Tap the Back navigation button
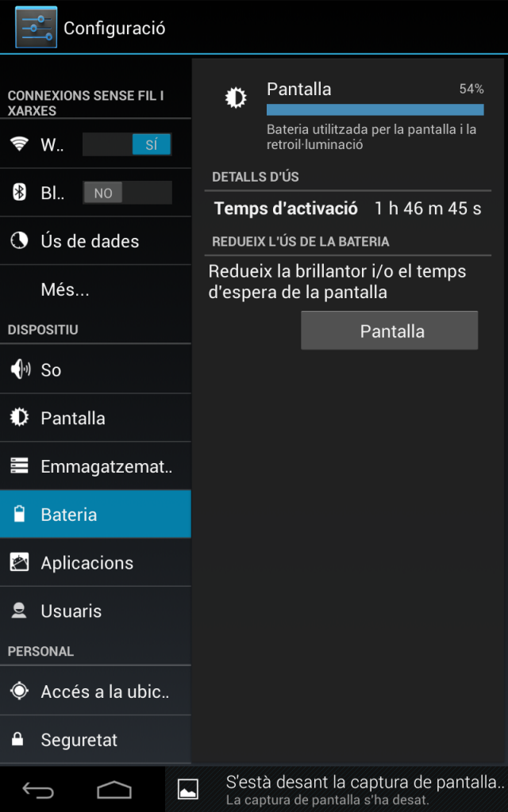 [x=38, y=790]
